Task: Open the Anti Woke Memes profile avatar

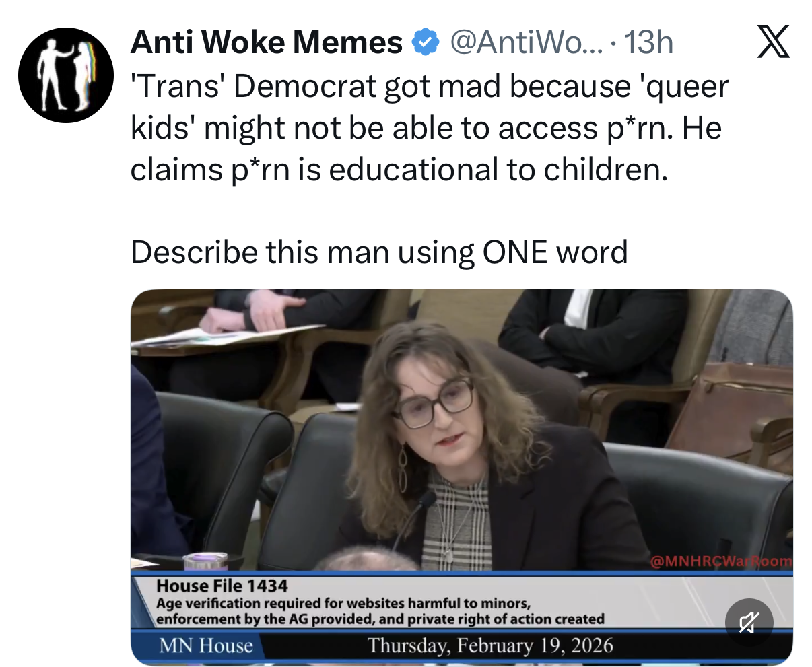Action: click(66, 75)
